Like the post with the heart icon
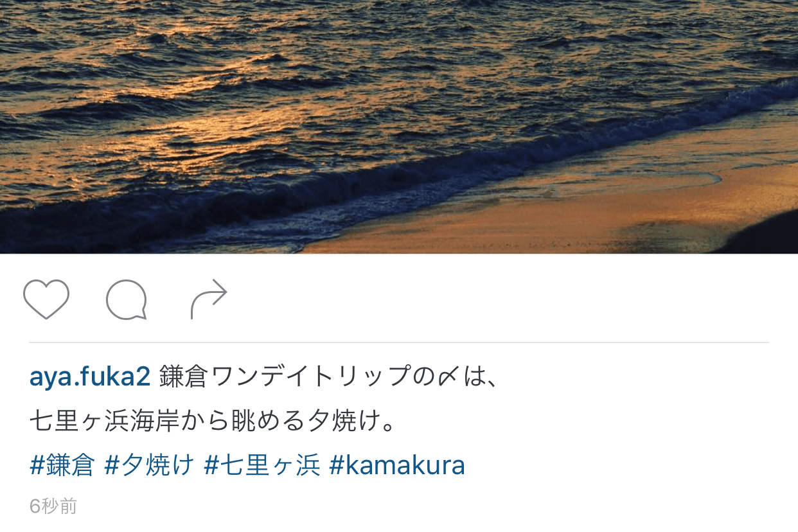798x532 pixels. pyautogui.click(x=46, y=299)
